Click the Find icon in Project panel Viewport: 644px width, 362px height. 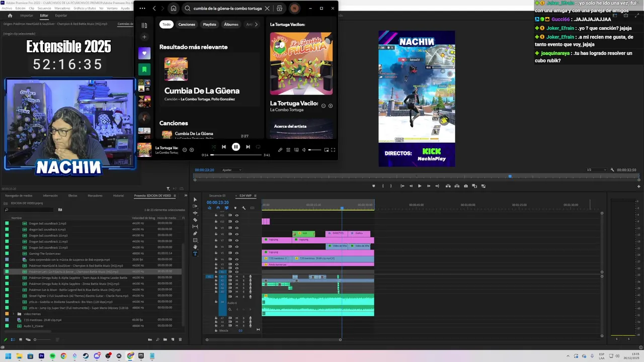tap(157, 340)
